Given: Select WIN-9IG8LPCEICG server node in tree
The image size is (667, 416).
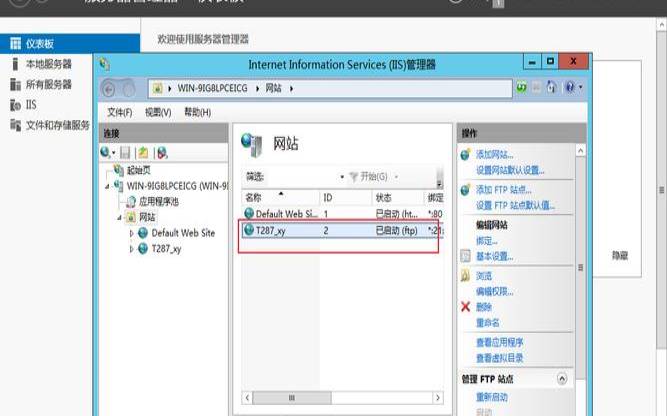Looking at the screenshot, I should (177, 186).
